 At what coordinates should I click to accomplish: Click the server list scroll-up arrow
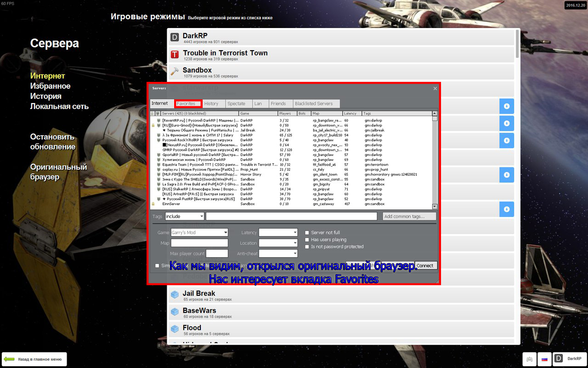pos(435,113)
